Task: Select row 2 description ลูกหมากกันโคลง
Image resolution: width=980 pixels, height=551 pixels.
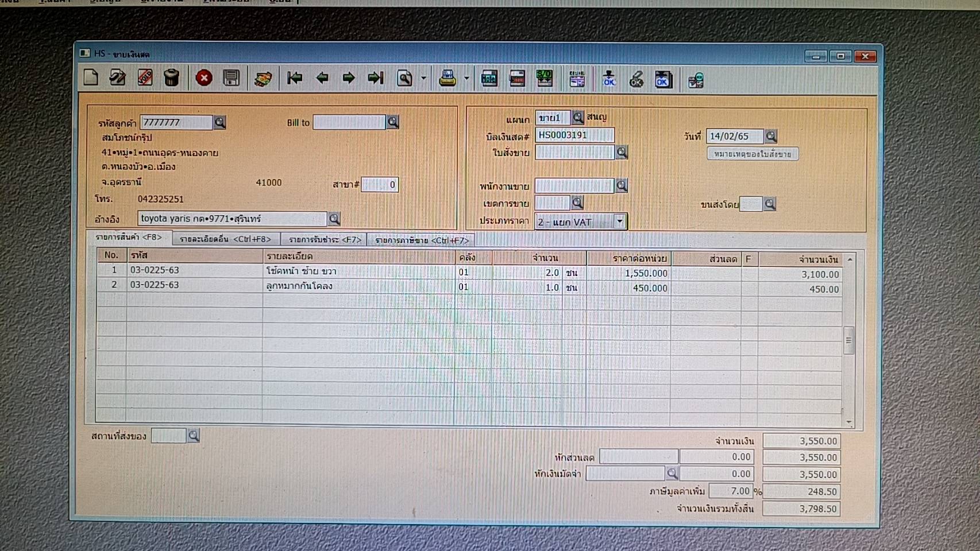Action: (x=359, y=286)
